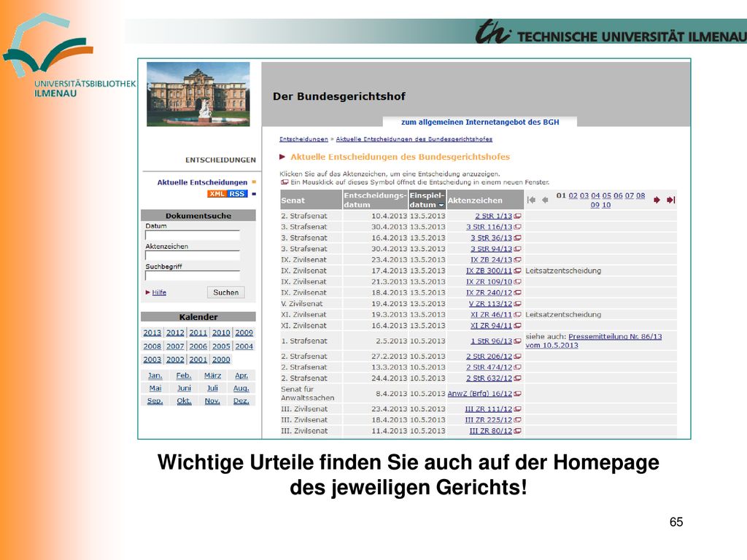The image size is (747, 560).
Task: Go to first results page arrow
Action: (532, 200)
